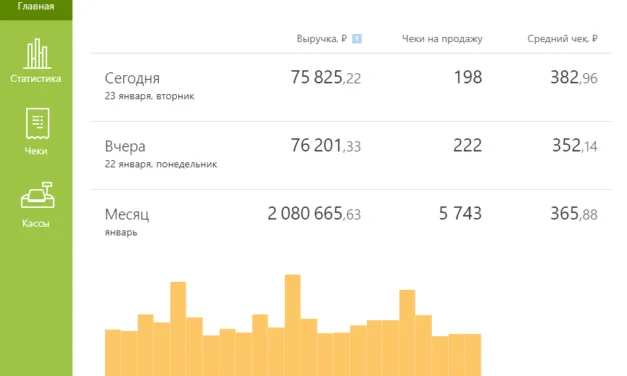Click the Вчера row title

pyautogui.click(x=125, y=146)
